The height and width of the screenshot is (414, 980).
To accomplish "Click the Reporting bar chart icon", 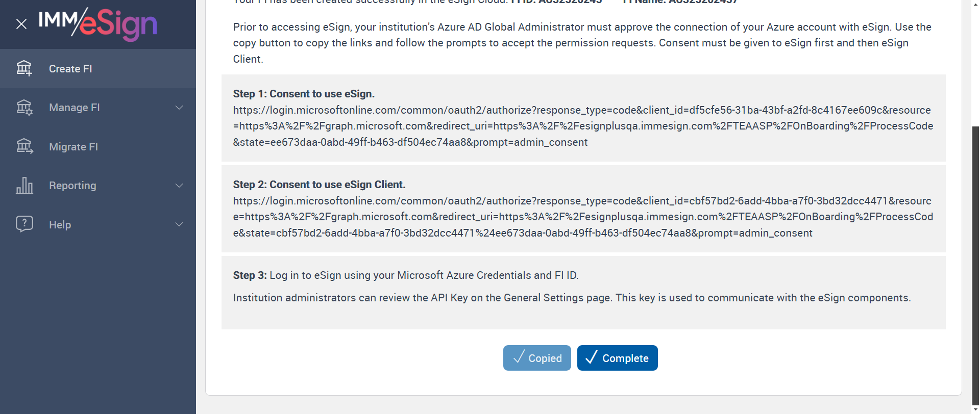I will click(24, 186).
